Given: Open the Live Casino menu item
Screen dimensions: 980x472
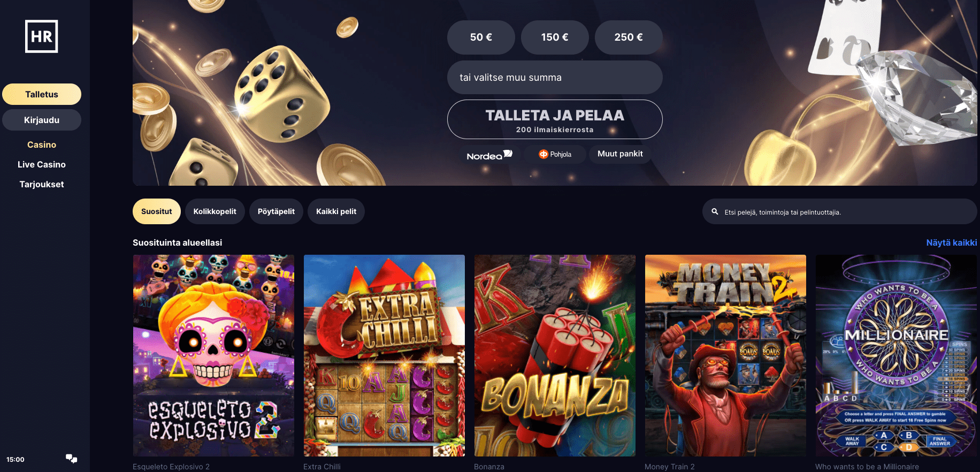Looking at the screenshot, I should click(42, 164).
